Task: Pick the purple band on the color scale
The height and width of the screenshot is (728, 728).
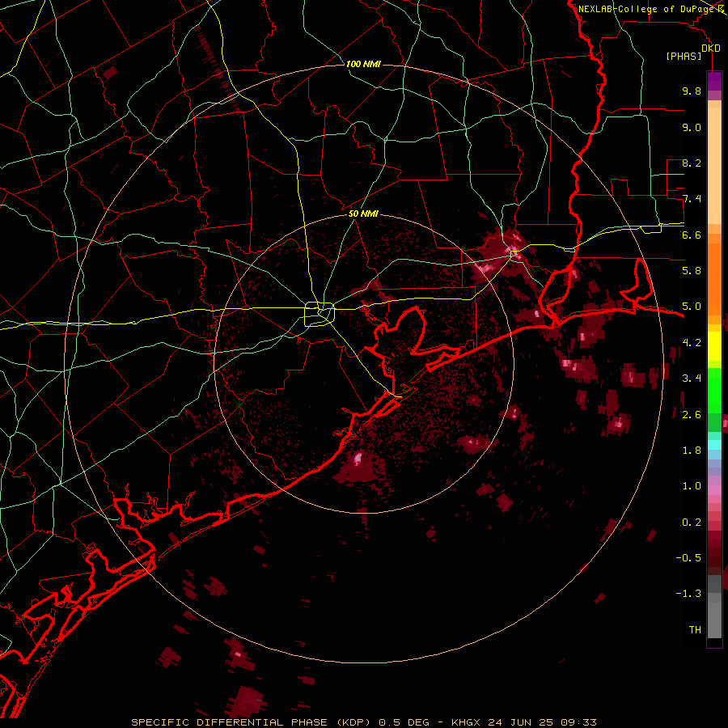Action: [x=714, y=82]
